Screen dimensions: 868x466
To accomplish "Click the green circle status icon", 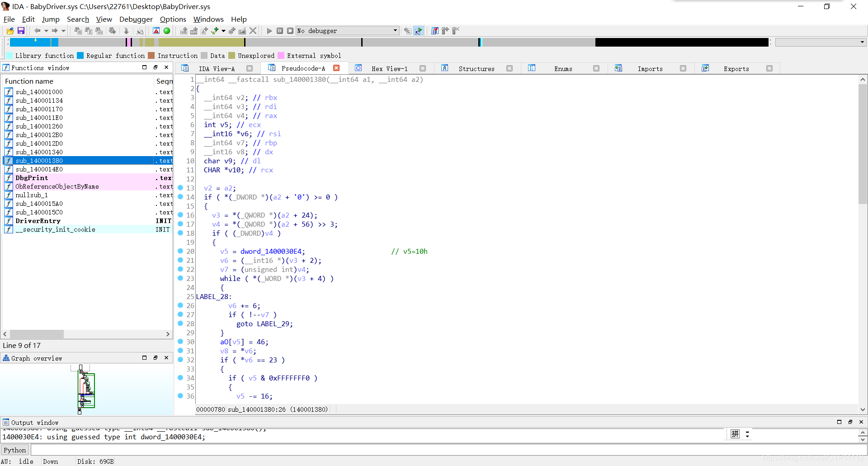I will (167, 31).
